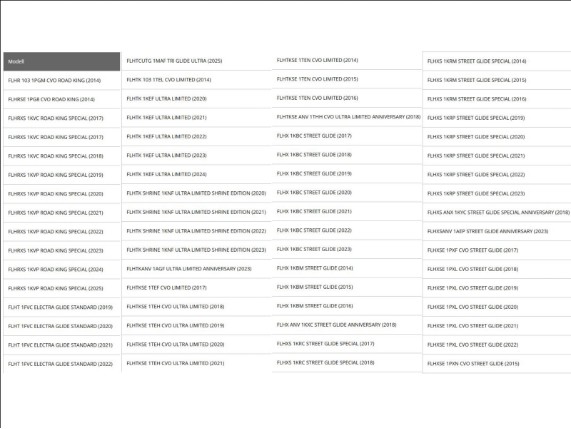Choose FLHT 1FVC Electra Glide Standard (2022)
Screen dimensions: 571x429
pyautogui.click(x=60, y=365)
